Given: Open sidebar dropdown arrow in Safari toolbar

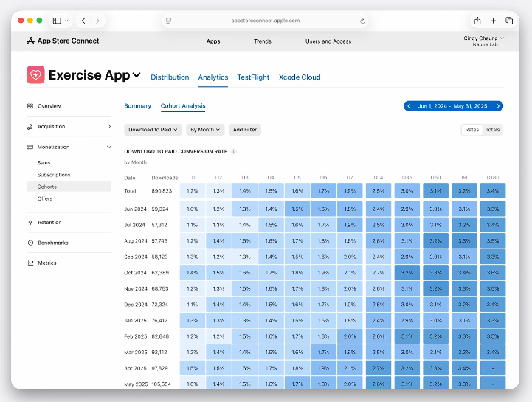Looking at the screenshot, I should (x=66, y=21).
